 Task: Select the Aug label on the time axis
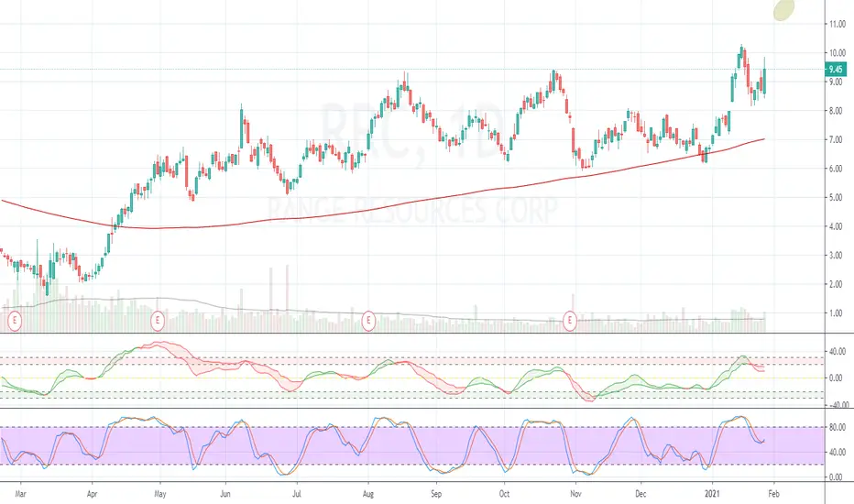pos(368,494)
